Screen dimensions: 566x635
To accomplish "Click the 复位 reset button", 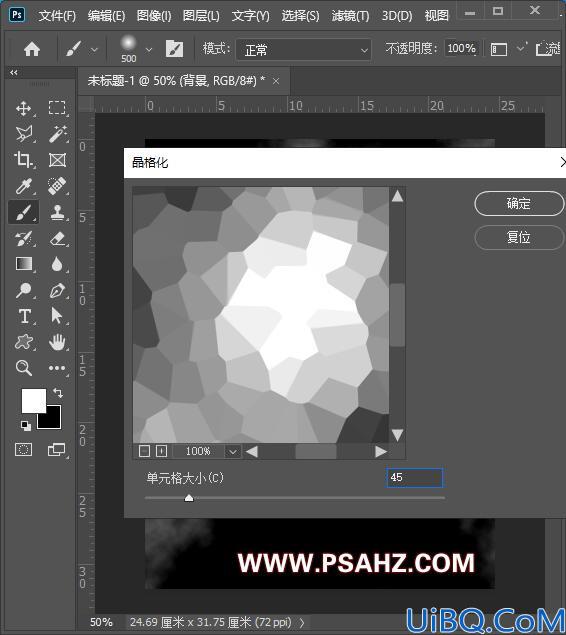I will click(x=519, y=237).
